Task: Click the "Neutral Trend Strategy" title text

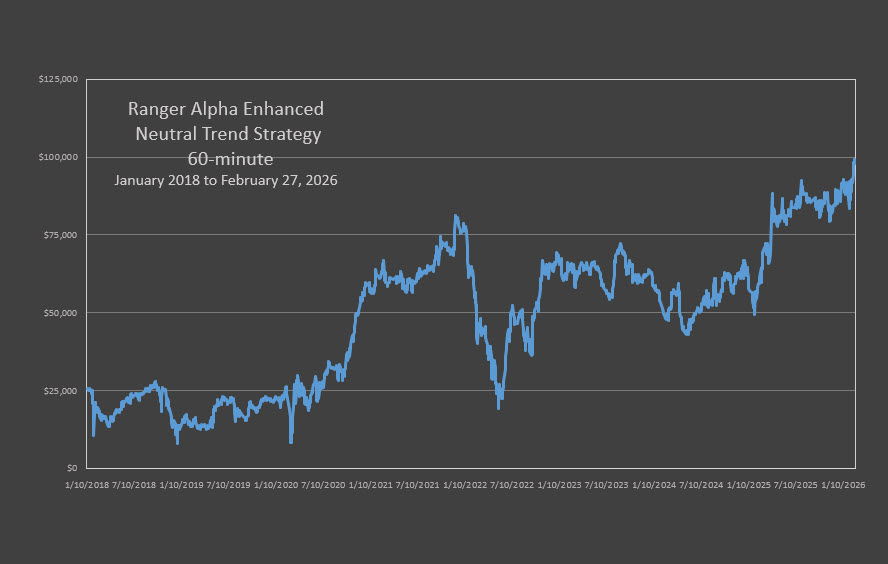Action: click(x=228, y=134)
